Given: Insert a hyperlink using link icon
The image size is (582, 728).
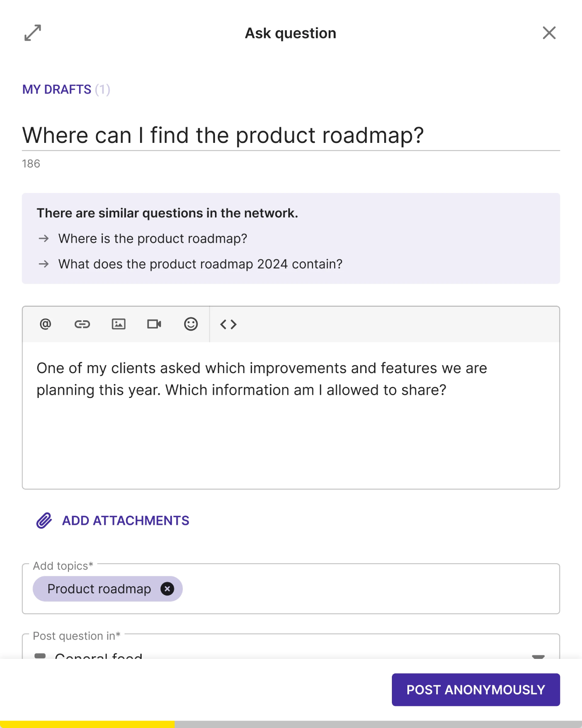Looking at the screenshot, I should [x=82, y=324].
